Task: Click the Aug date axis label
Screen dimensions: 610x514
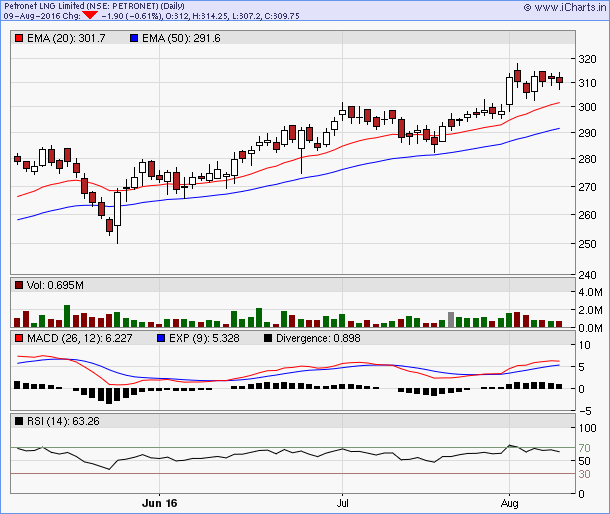Action: click(x=509, y=503)
